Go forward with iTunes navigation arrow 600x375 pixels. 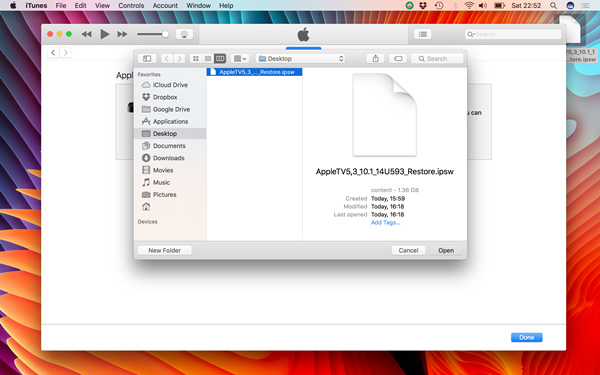[66, 52]
